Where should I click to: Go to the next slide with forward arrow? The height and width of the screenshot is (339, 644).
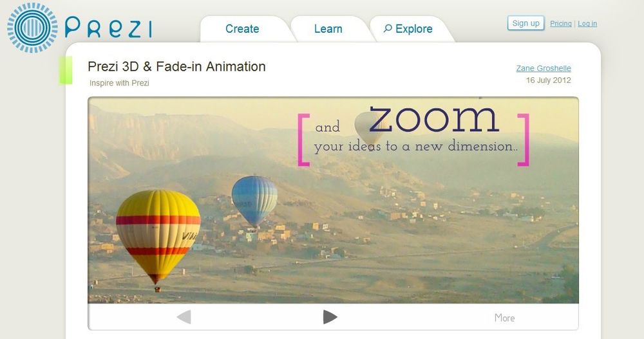[330, 317]
